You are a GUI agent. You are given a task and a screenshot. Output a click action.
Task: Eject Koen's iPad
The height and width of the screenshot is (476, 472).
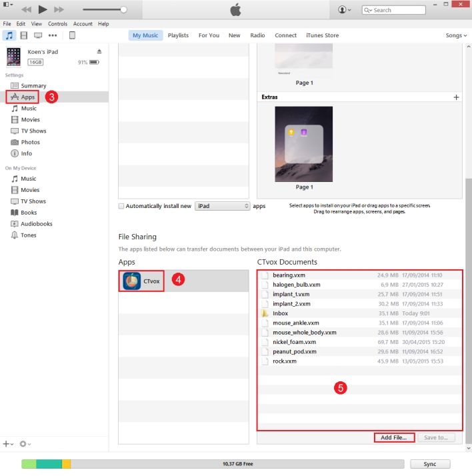tap(99, 51)
